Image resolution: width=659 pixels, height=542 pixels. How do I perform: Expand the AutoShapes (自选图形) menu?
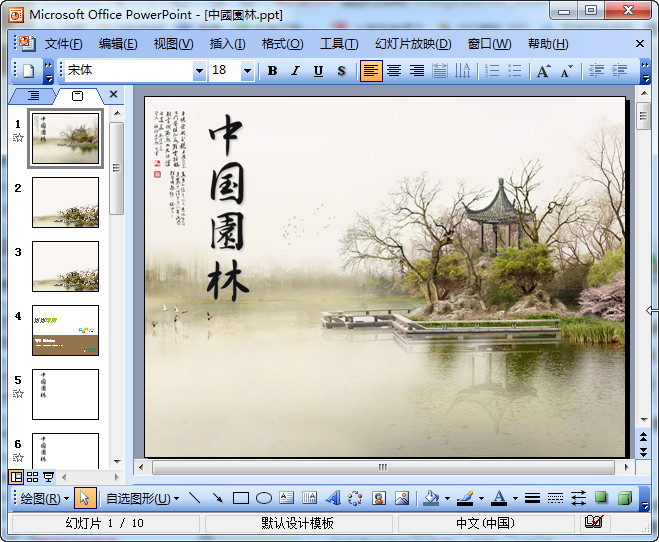click(x=142, y=498)
